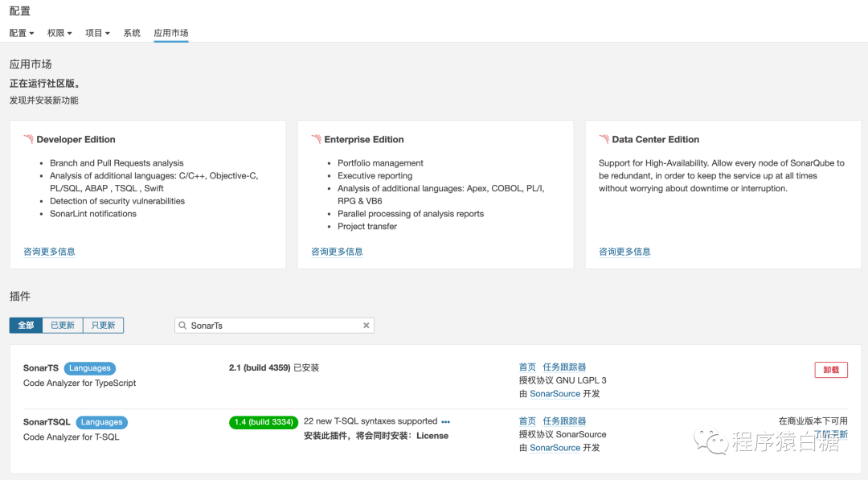The width and height of the screenshot is (868, 480).
Task: Click the 在商业版本下可用 text
Action: point(813,421)
